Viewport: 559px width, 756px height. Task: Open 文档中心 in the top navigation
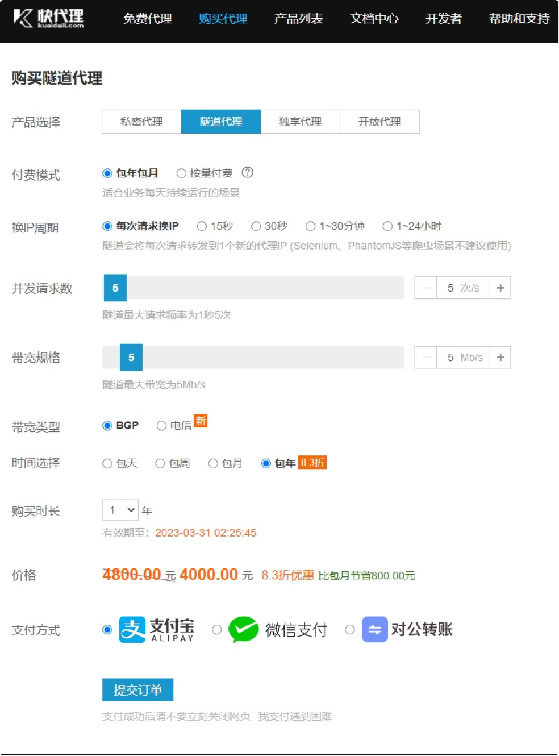[374, 19]
